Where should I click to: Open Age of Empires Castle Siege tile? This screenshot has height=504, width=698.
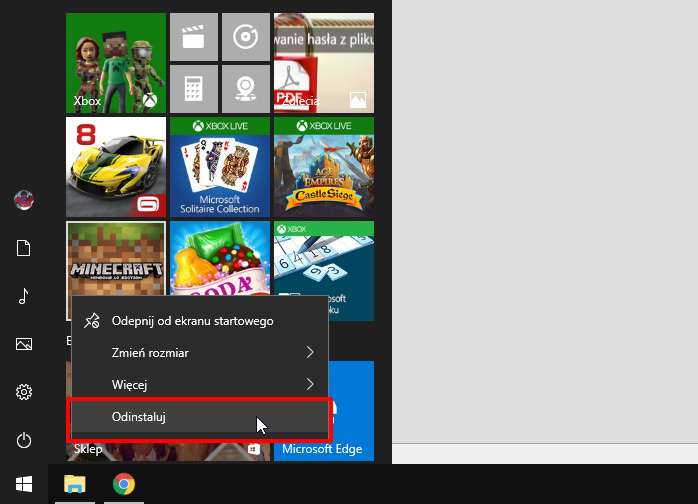[324, 167]
